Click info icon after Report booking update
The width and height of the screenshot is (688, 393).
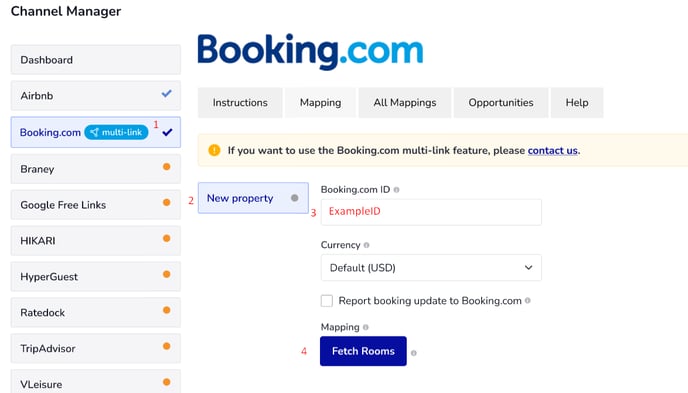(x=527, y=301)
